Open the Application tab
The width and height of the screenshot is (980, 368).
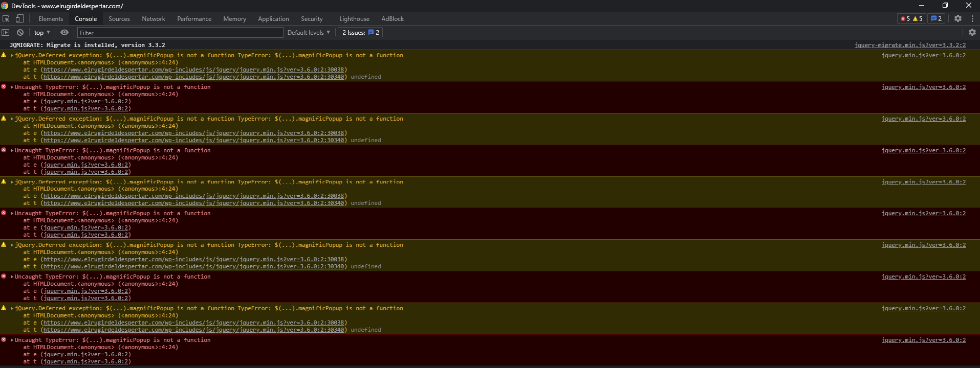(x=273, y=18)
